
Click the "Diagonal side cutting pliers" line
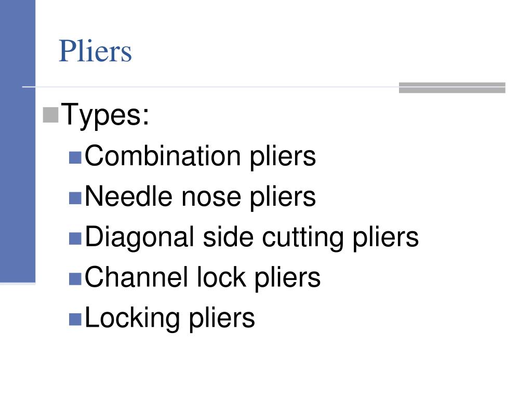click(x=252, y=237)
